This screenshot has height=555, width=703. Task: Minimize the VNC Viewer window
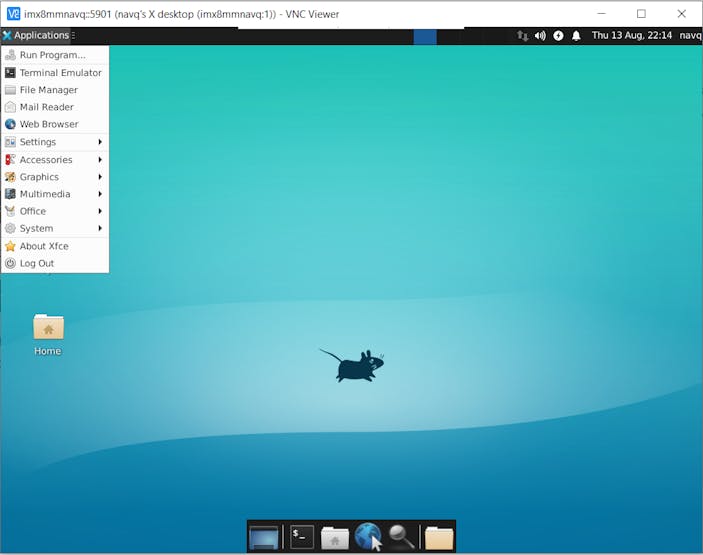pos(602,14)
